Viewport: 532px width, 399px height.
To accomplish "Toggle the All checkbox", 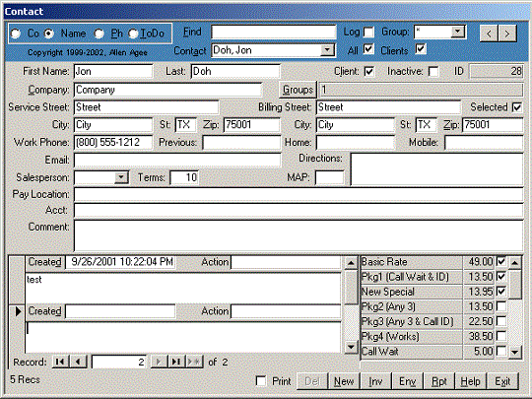I will pyautogui.click(x=368, y=49).
